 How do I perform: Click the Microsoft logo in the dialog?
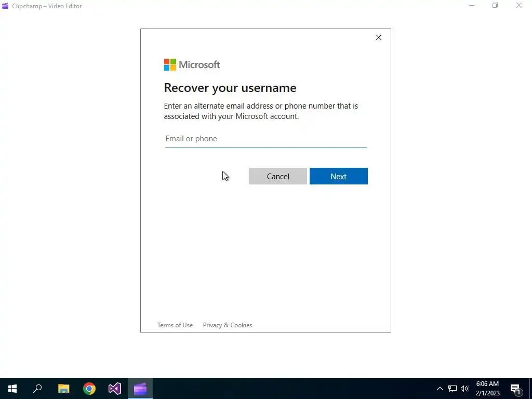[192, 64]
